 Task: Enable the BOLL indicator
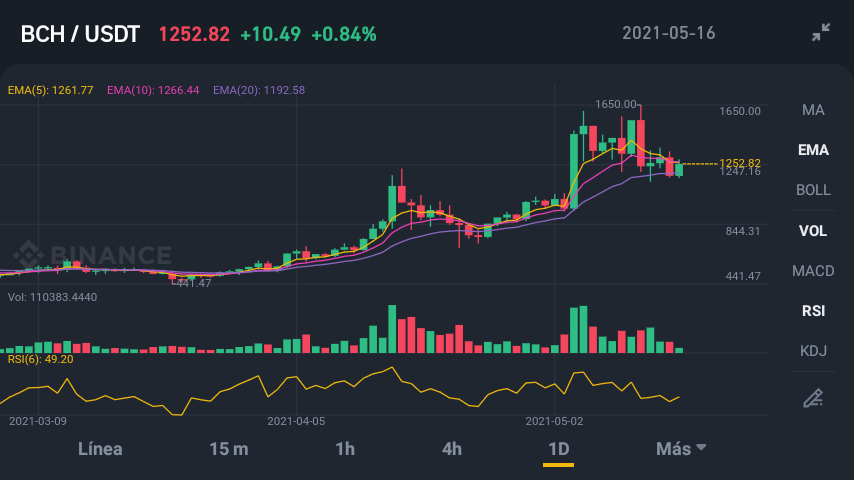tap(813, 190)
